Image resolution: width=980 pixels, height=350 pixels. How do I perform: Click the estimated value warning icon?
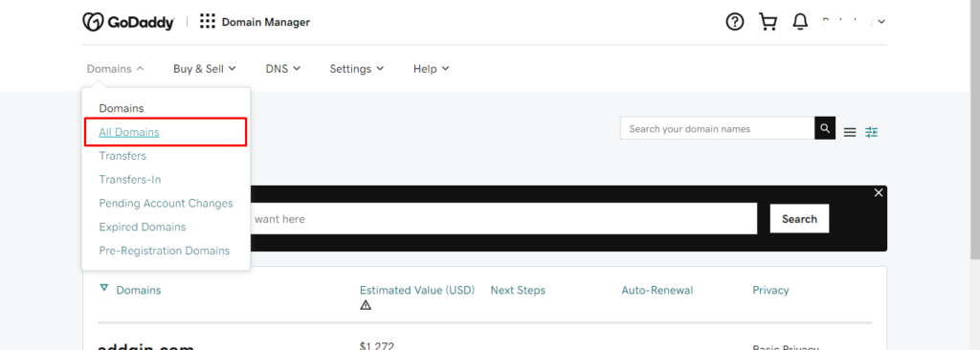(x=366, y=305)
